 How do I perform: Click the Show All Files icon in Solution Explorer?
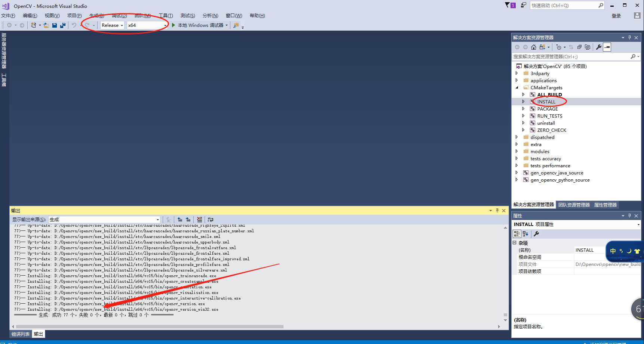(588, 47)
